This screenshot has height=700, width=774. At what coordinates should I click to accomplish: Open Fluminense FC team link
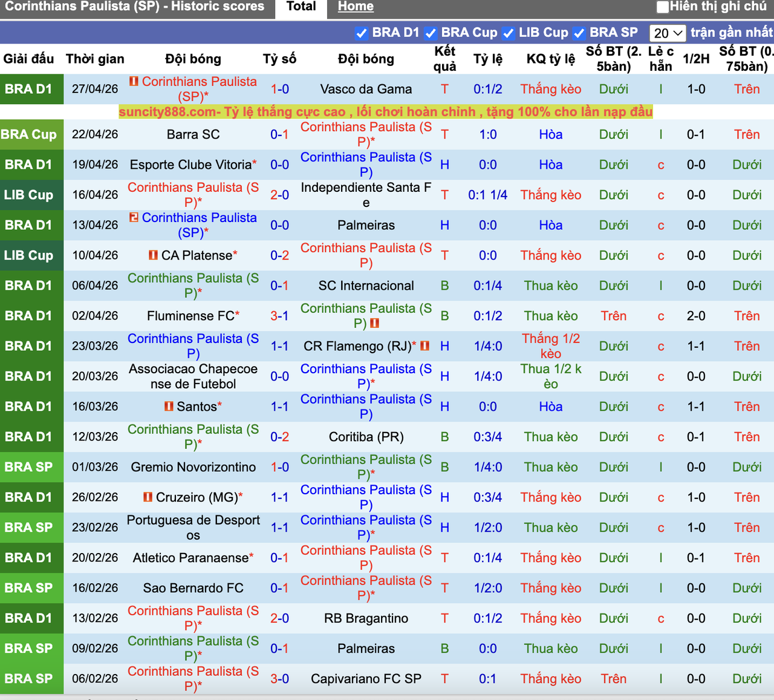pos(190,316)
